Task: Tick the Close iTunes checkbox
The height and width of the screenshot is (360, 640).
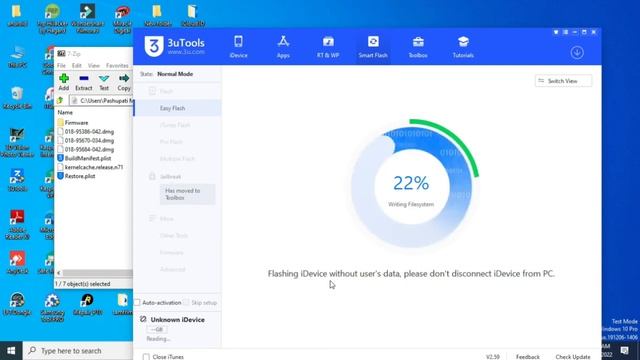Action: point(146,357)
